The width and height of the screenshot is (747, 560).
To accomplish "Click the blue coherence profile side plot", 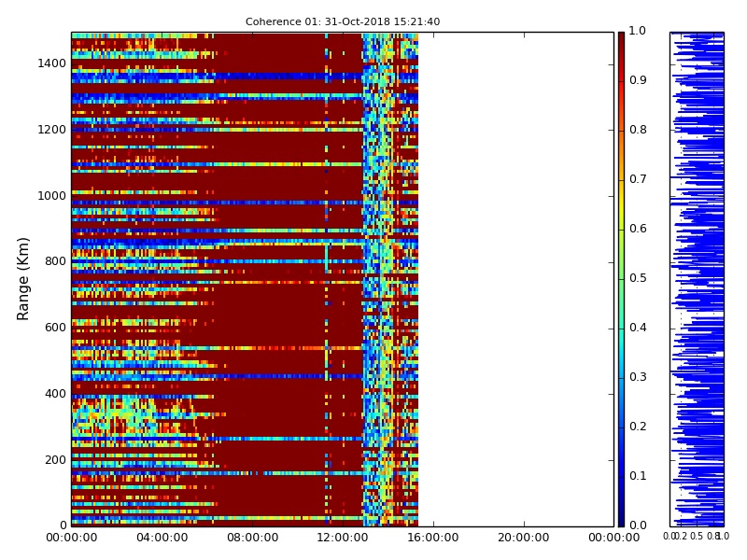I will 697,279.
